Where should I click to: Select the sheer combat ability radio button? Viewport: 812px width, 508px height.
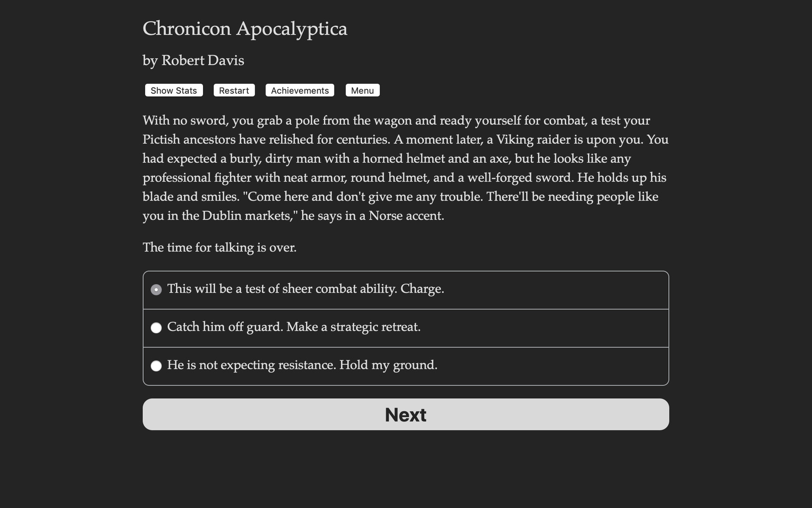tap(156, 290)
